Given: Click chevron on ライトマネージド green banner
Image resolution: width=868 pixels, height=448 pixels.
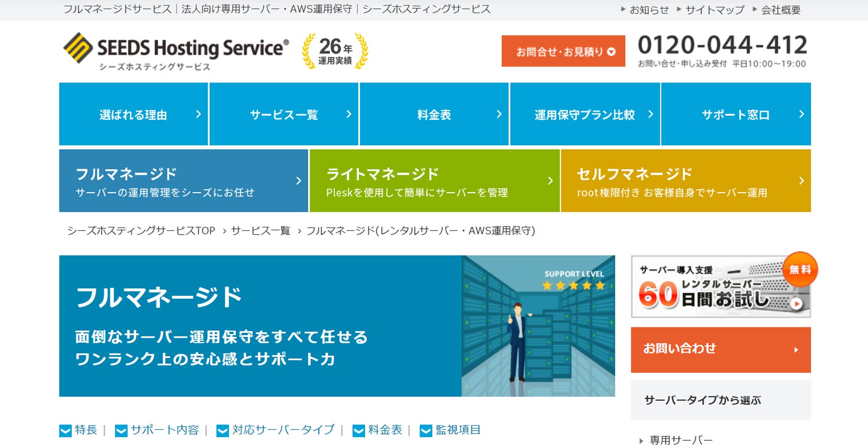Looking at the screenshot, I should pos(550,181).
